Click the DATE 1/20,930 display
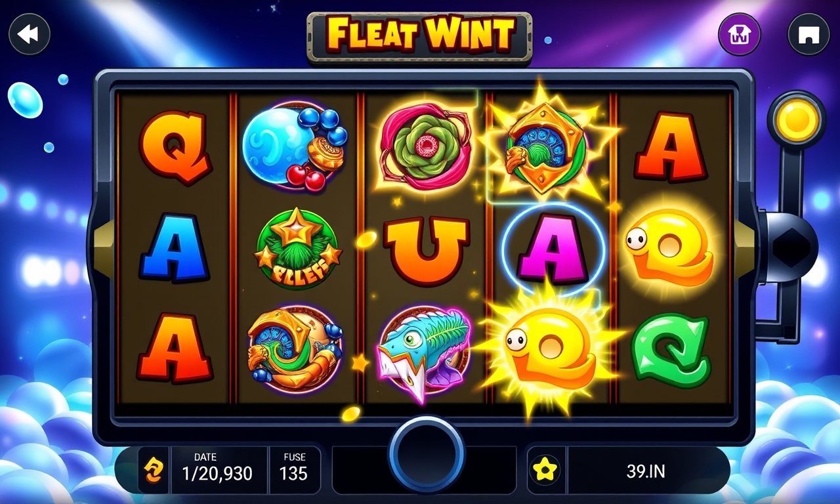 point(218,467)
